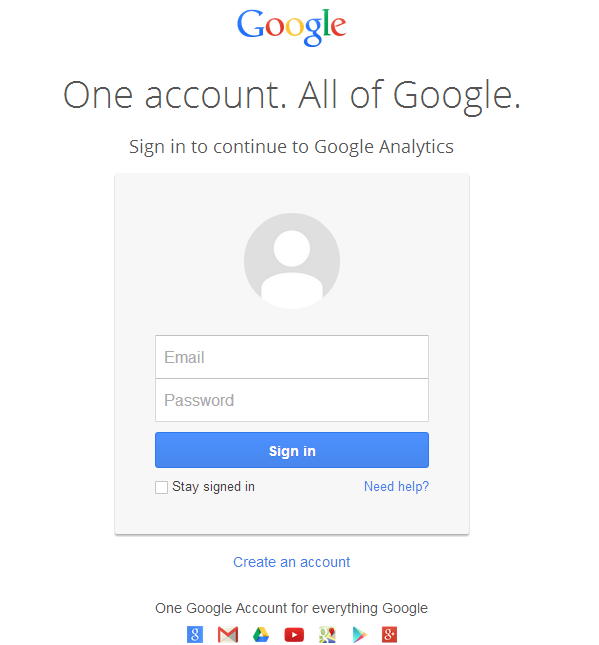The height and width of the screenshot is (645, 599).
Task: Focus the Email input field
Action: coord(292,357)
